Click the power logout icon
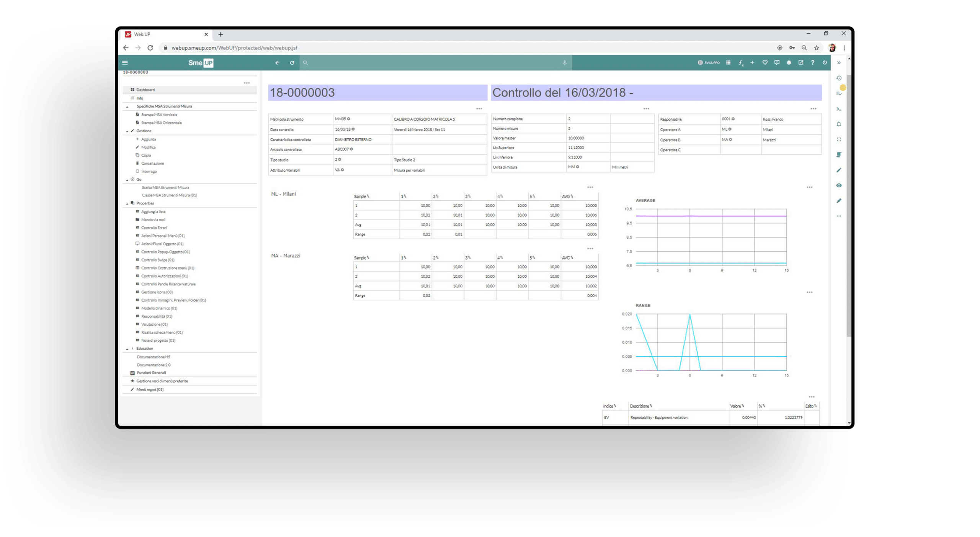 coord(825,63)
